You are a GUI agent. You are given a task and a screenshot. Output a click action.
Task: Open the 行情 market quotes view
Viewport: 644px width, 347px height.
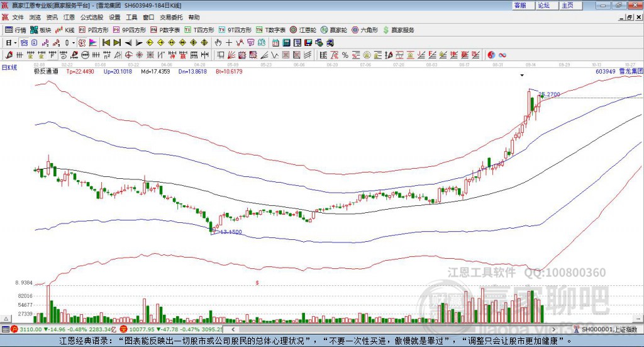15,30
